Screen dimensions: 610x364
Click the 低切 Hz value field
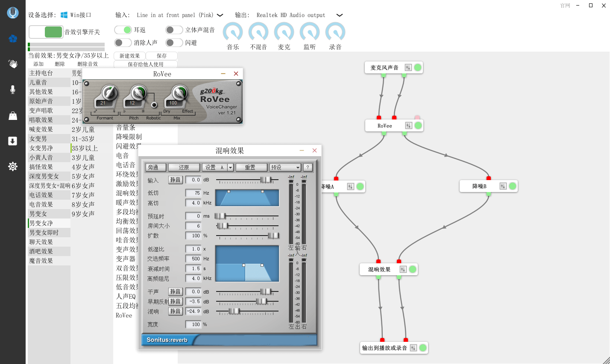(193, 193)
